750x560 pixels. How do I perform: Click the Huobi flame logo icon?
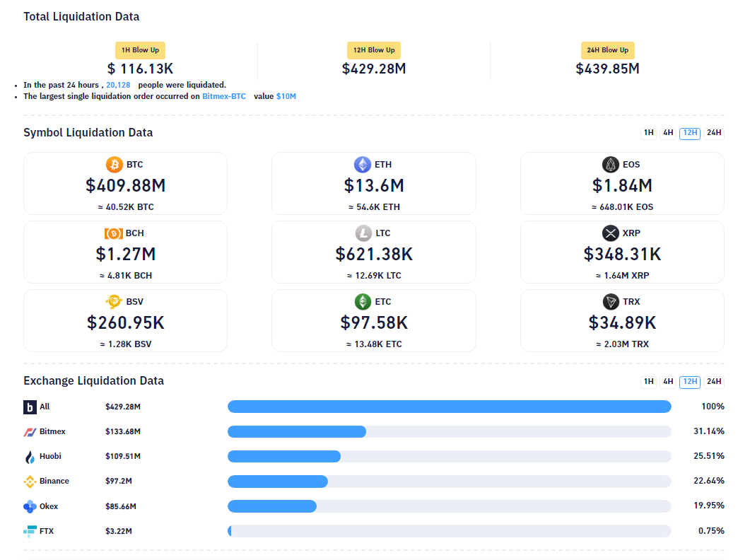(x=30, y=457)
